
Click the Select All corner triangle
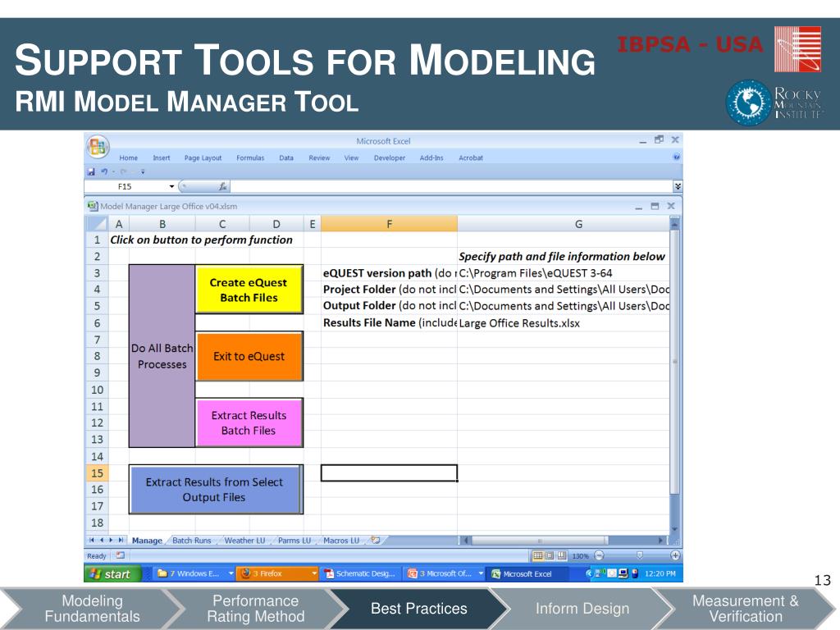(97, 224)
